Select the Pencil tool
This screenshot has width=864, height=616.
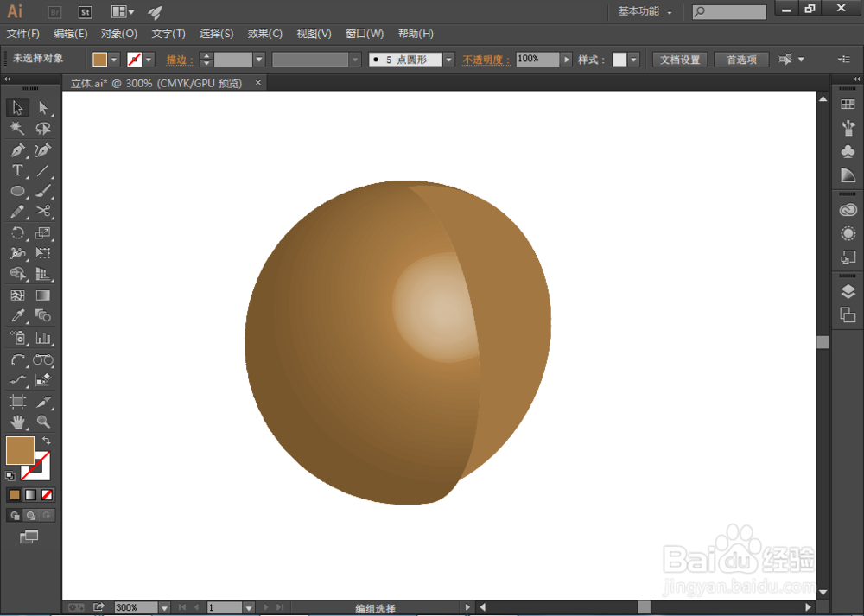17,211
